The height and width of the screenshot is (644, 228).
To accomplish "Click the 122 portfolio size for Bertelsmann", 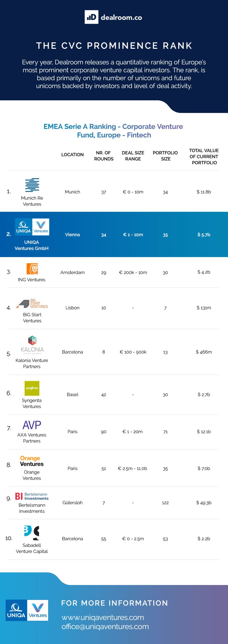I will click(x=165, y=503).
